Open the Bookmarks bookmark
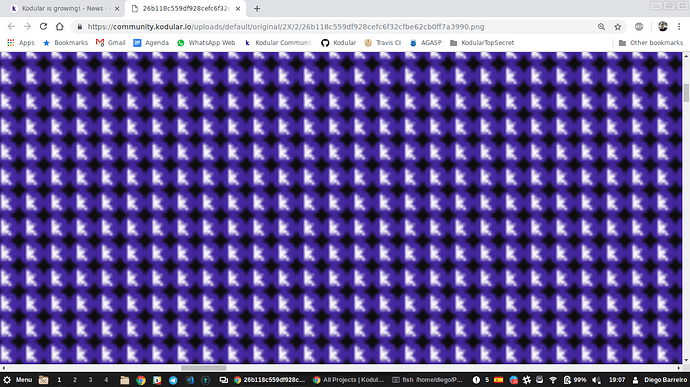 point(65,43)
